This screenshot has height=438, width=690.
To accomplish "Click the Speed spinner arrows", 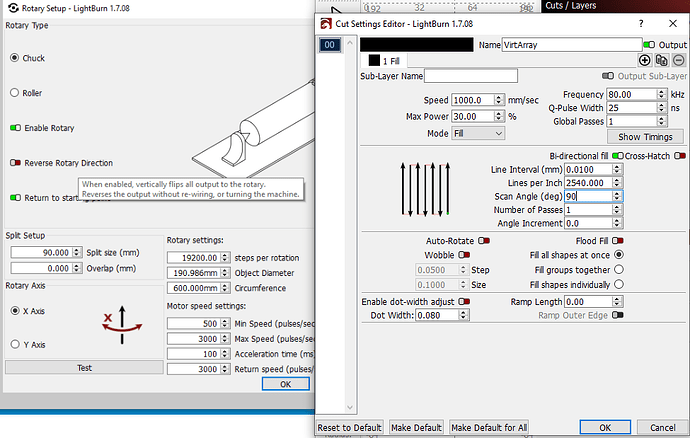I will pos(499,100).
